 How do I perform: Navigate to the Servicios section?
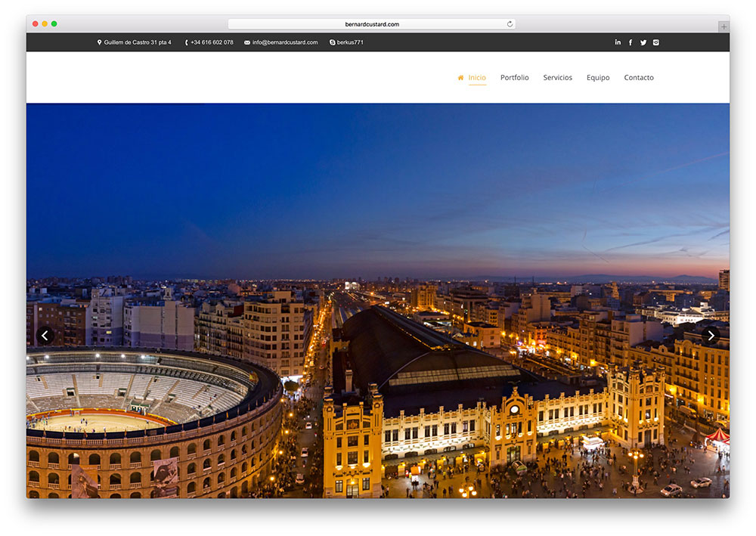tap(558, 77)
